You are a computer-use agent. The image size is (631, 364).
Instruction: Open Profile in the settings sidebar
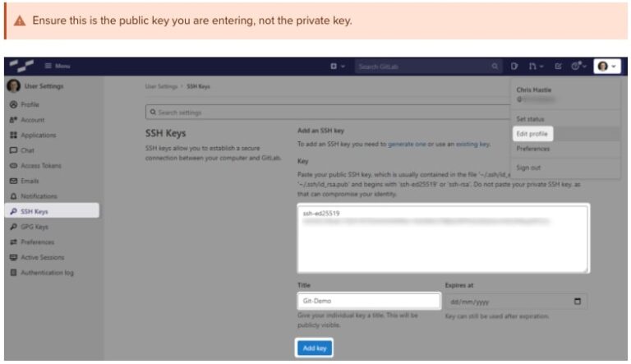[30, 104]
